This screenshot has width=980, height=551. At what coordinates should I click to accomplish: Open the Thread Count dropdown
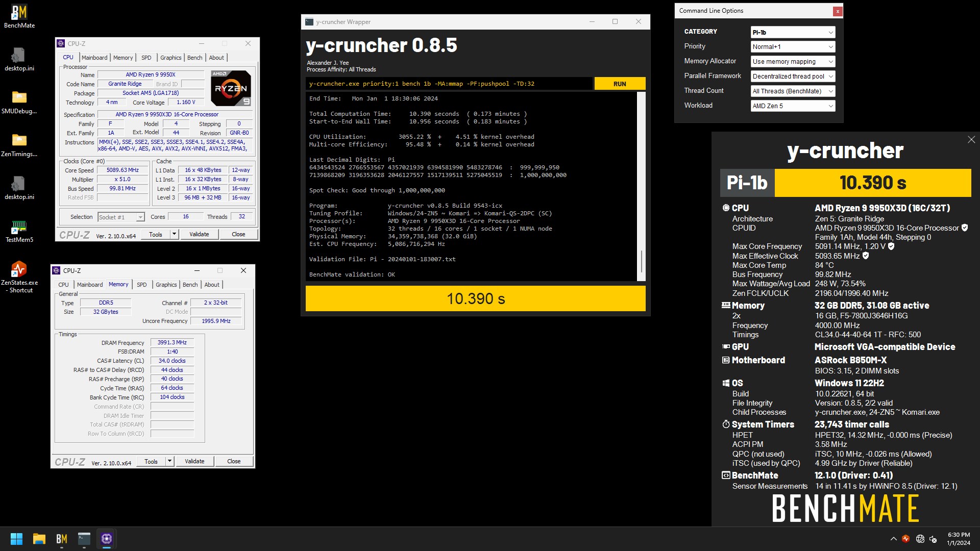(x=793, y=91)
